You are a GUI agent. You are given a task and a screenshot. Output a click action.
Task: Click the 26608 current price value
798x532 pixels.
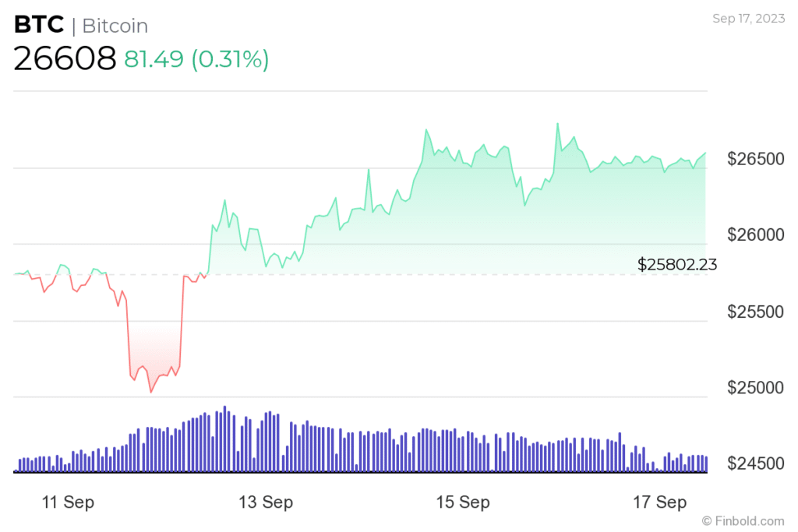tap(65, 58)
